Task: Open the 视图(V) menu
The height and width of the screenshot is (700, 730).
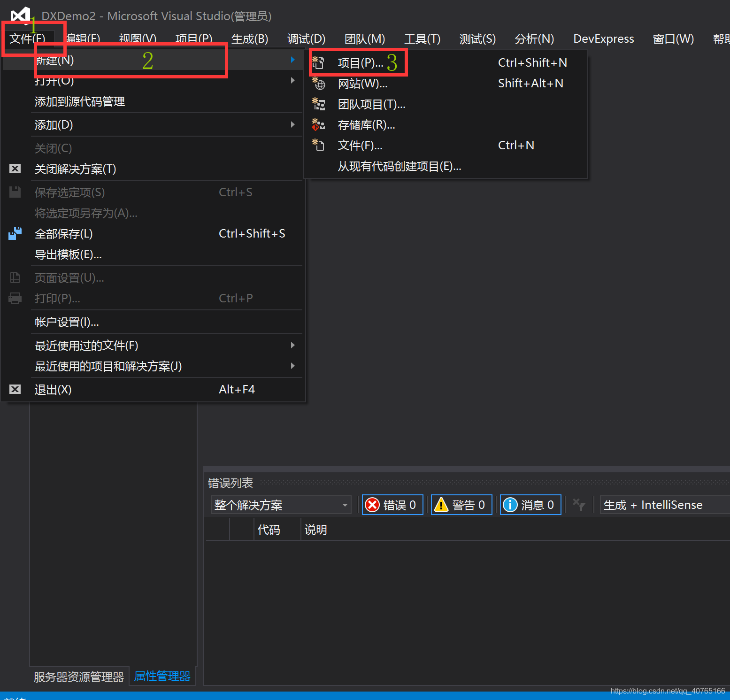Action: click(138, 38)
